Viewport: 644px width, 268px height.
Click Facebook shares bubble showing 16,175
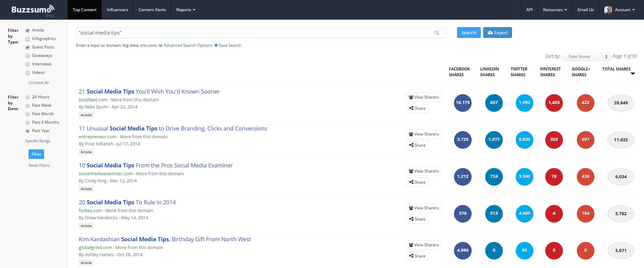pos(462,103)
